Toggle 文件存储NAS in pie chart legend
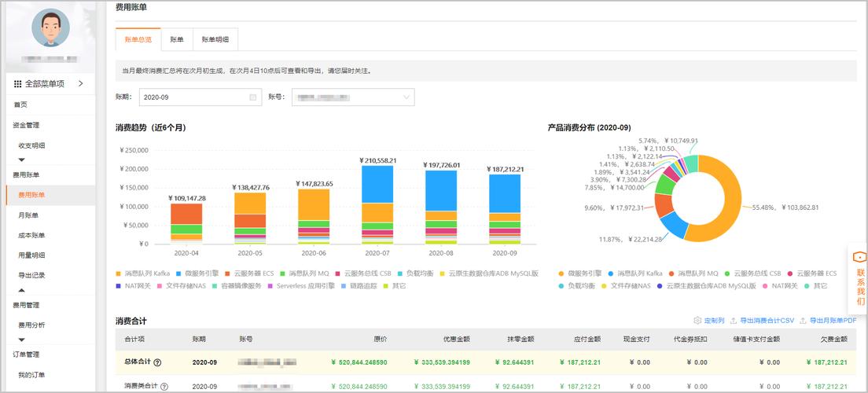This screenshot has height=393, width=868. point(626,286)
